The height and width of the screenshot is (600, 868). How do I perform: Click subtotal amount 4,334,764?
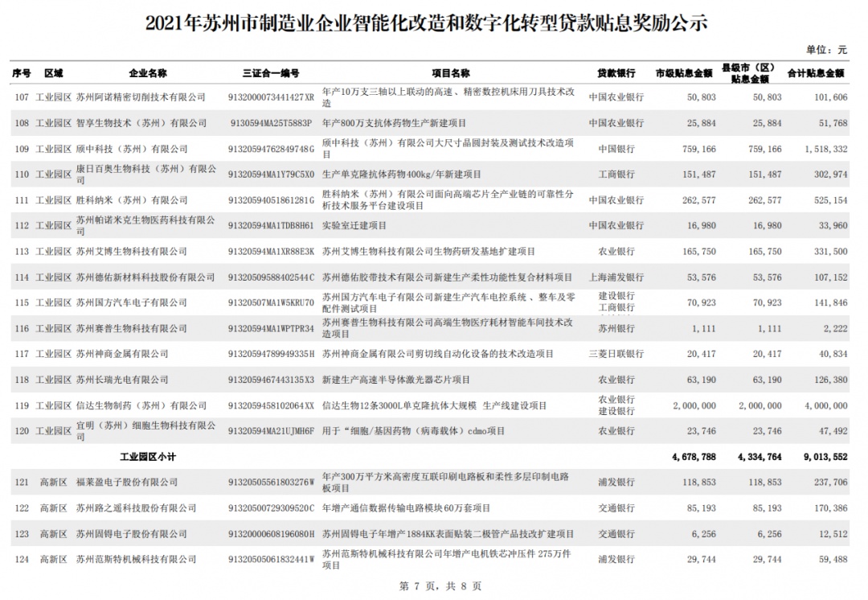coord(759,457)
